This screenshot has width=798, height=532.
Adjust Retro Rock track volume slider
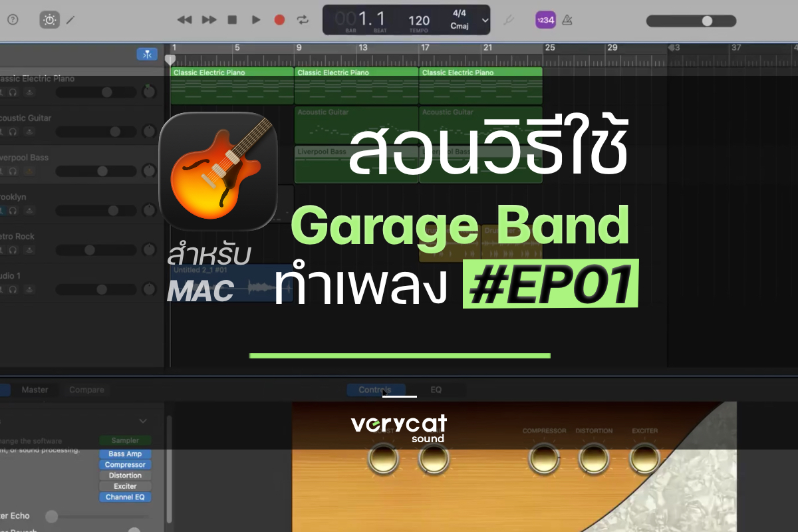[96, 250]
